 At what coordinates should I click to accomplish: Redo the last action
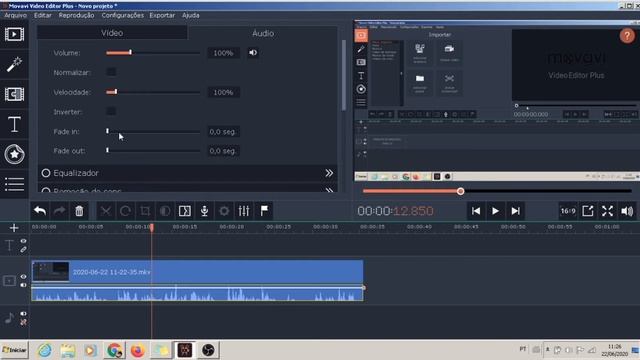point(60,211)
